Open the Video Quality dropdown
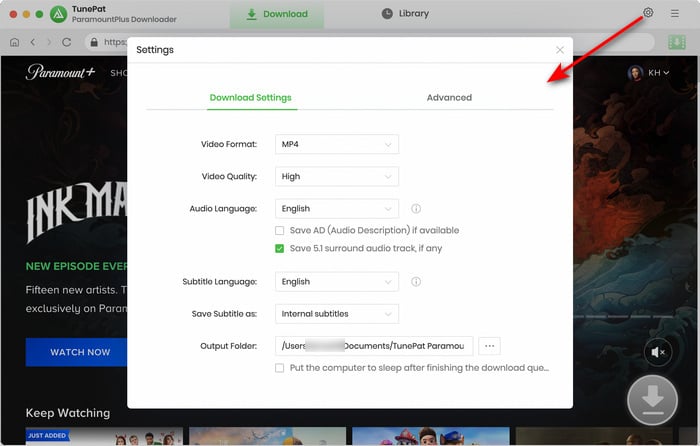 (337, 176)
